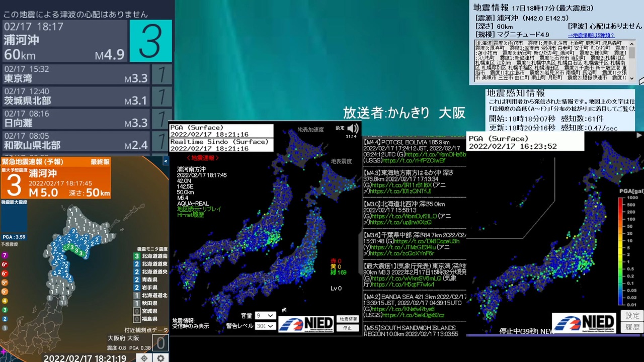Click the scrollbar down arrow in the intensity list

coord(632,78)
